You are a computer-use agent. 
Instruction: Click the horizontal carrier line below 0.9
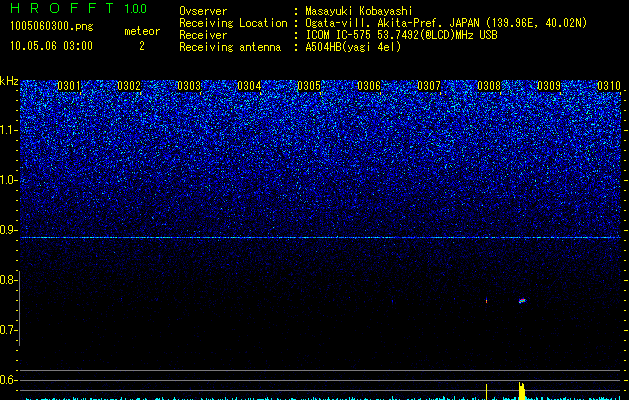point(320,238)
